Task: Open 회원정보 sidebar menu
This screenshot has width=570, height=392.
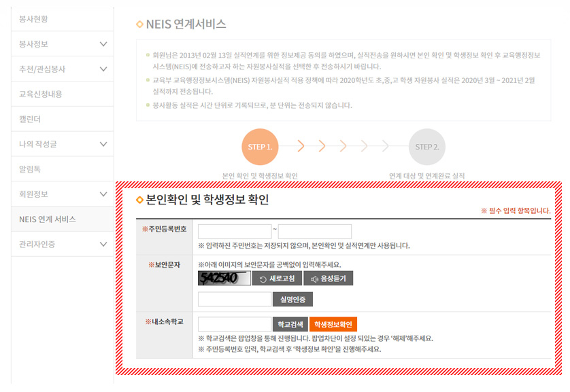Action: pyautogui.click(x=62, y=194)
